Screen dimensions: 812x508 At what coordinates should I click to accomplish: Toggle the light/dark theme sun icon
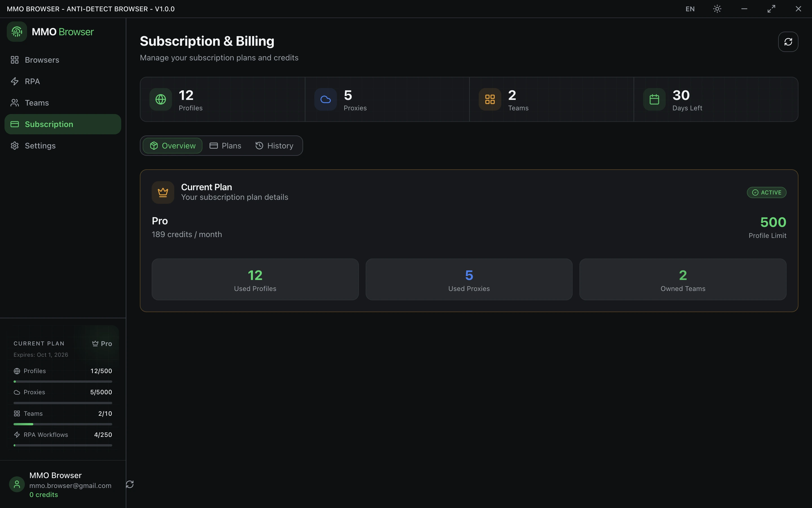coord(717,9)
